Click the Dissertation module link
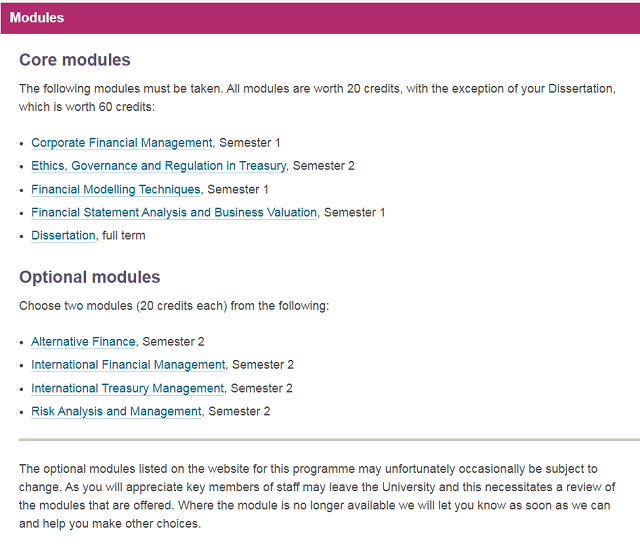 coord(63,236)
